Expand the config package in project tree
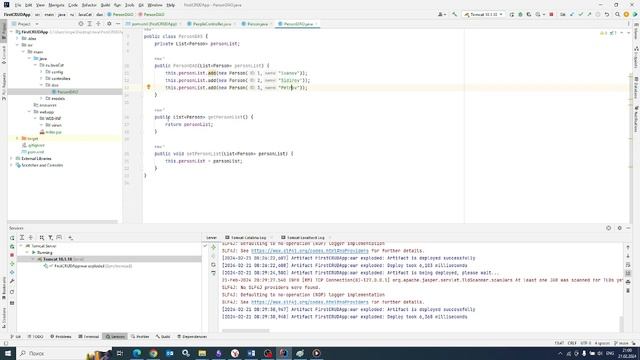Viewport: 640px width, 360px height. (x=41, y=72)
